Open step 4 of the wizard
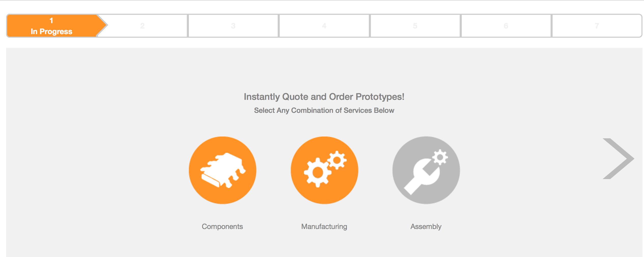This screenshot has width=644, height=257. click(324, 26)
